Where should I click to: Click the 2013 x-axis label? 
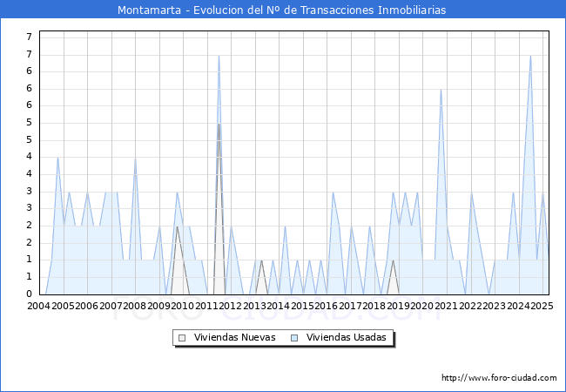tap(254, 306)
